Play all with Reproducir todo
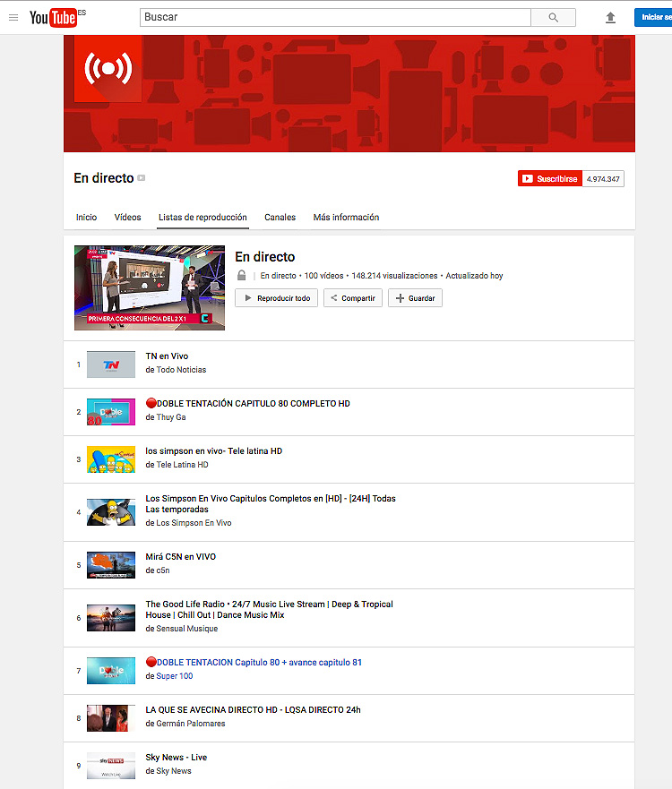Screen dimensions: 672x789 click(x=276, y=298)
